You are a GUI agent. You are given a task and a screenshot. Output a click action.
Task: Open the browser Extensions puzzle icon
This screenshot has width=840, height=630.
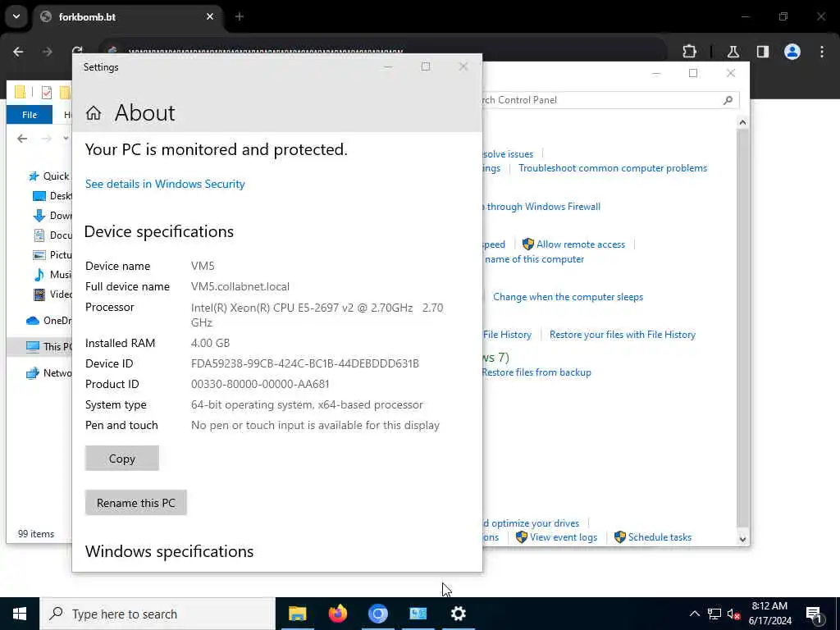pyautogui.click(x=689, y=52)
